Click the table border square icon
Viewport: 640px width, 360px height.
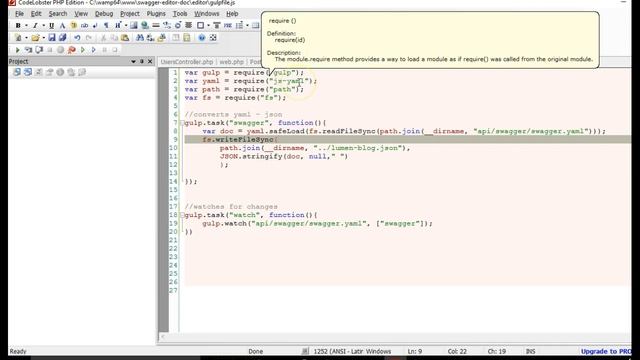(x=200, y=26)
